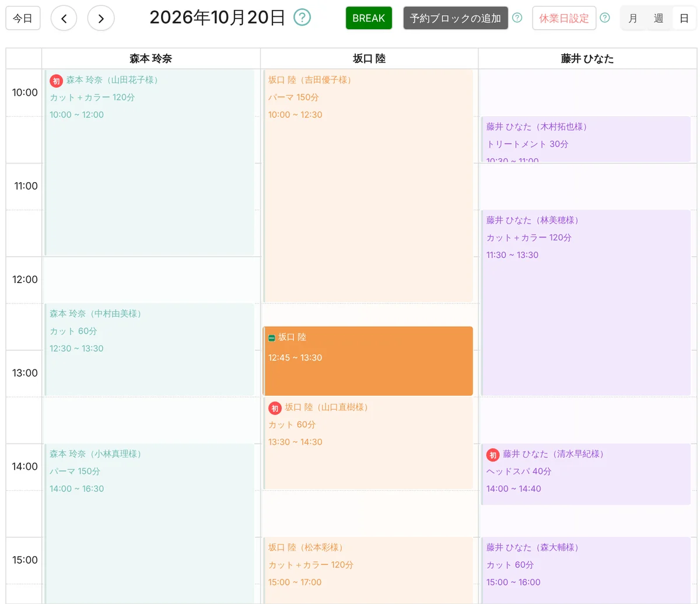The height and width of the screenshot is (604, 700).
Task: Open 清水早紀様 ヘッドスパ 14:00 booking
Action: [586, 474]
